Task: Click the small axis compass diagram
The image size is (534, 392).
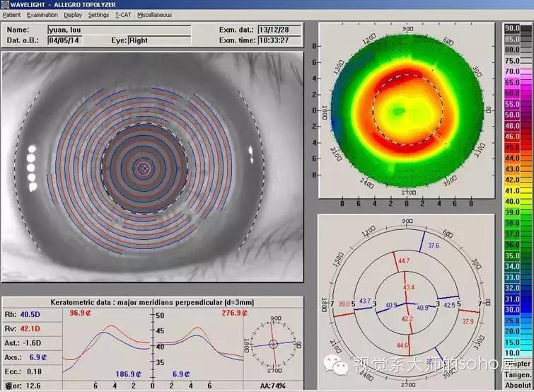Action: pyautogui.click(x=273, y=344)
